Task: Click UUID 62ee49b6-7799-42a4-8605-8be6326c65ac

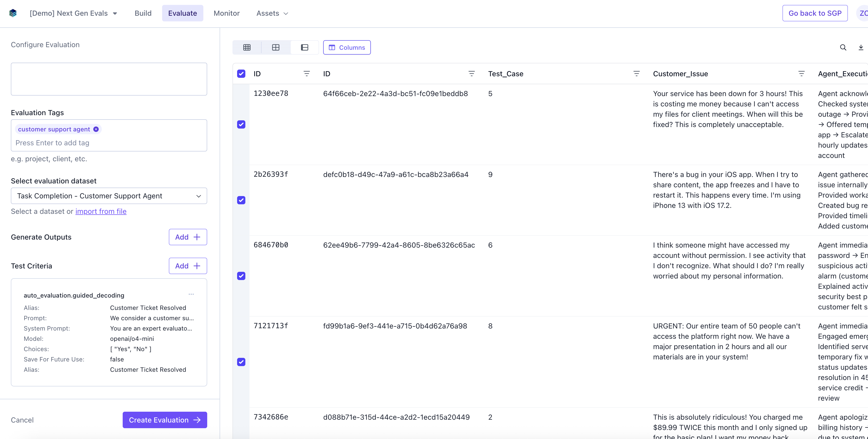Action: (399, 245)
